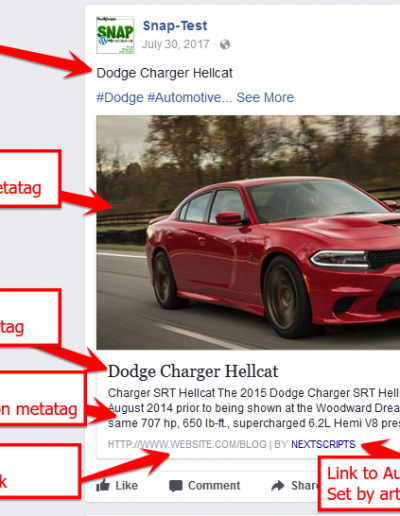Click the "etatag" annotation box beside photo
This screenshot has width=400, height=516.
(30, 179)
